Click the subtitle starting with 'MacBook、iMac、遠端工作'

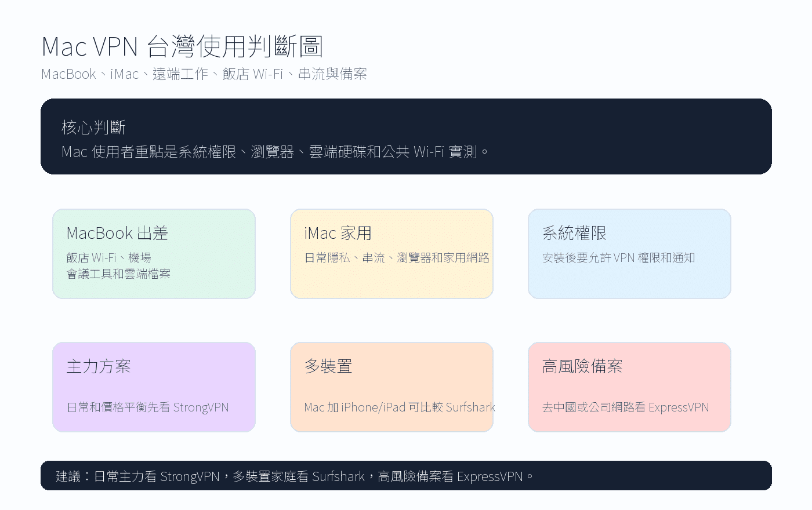(x=204, y=74)
